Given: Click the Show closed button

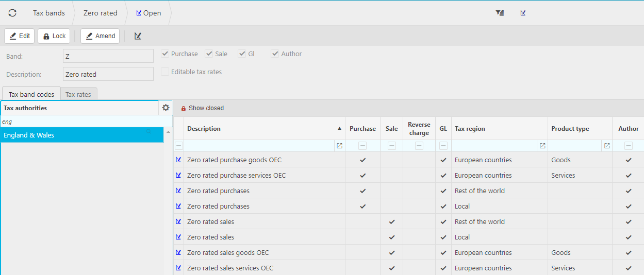Looking at the screenshot, I should pyautogui.click(x=202, y=108).
